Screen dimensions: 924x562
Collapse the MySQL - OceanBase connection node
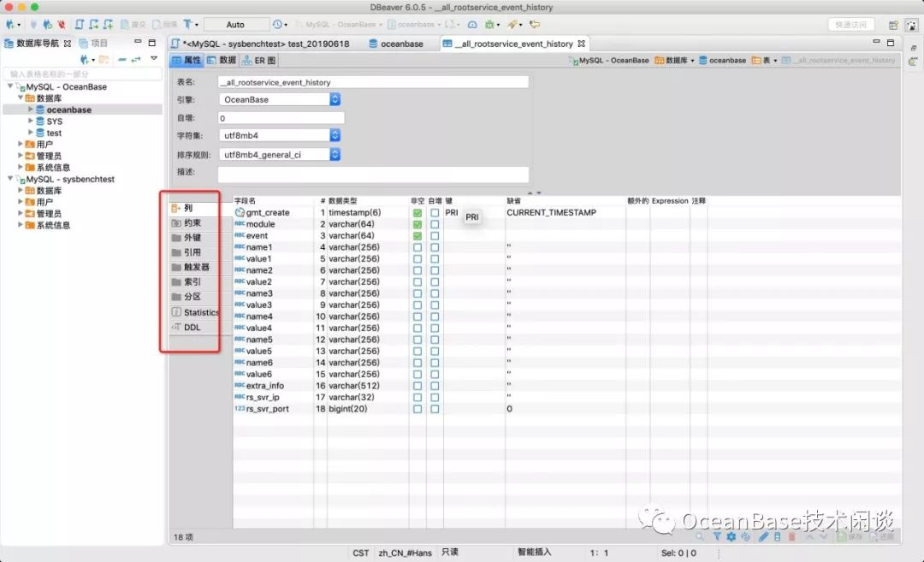[10, 86]
